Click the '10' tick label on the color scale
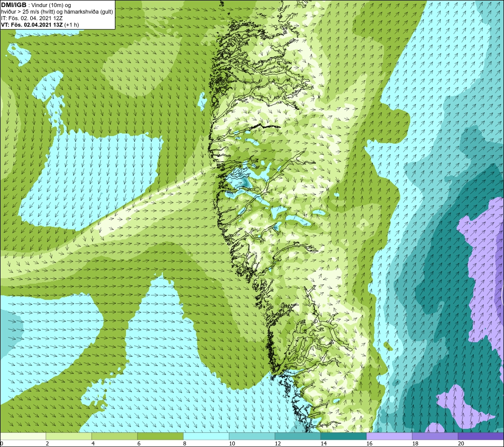 coord(232,444)
